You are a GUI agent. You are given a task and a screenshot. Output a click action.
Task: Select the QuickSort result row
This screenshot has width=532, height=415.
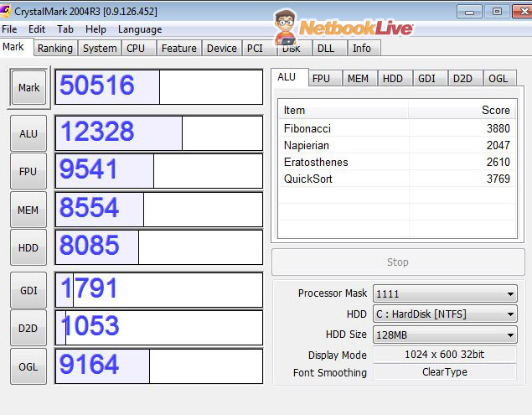coord(397,179)
